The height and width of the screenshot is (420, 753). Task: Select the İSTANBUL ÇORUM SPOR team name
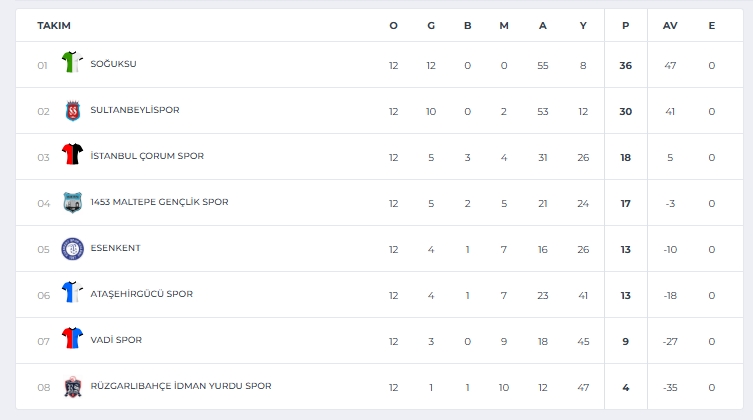pyautogui.click(x=147, y=156)
